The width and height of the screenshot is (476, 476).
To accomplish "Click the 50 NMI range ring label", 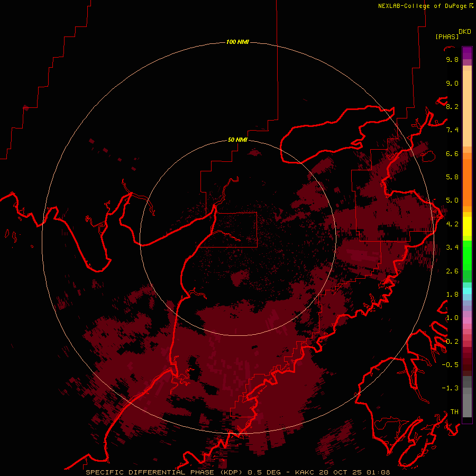I will pyautogui.click(x=237, y=140).
